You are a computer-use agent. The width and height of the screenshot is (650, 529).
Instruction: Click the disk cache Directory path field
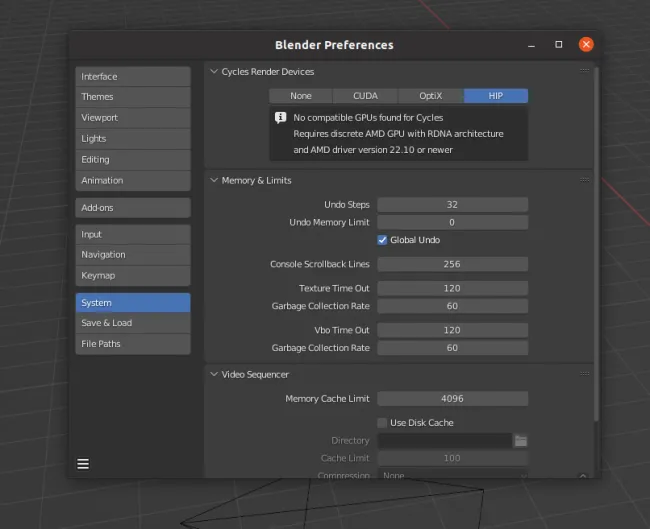point(445,441)
